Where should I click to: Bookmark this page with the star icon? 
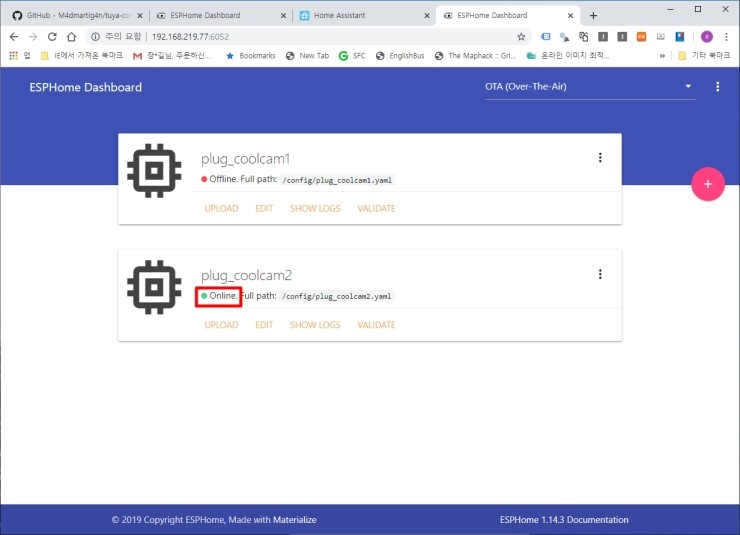coord(521,37)
